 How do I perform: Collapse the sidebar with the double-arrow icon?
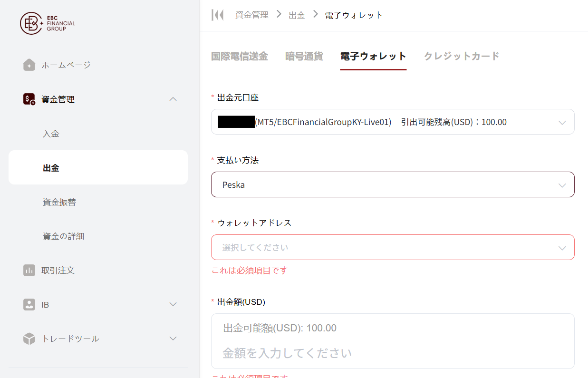click(x=218, y=15)
